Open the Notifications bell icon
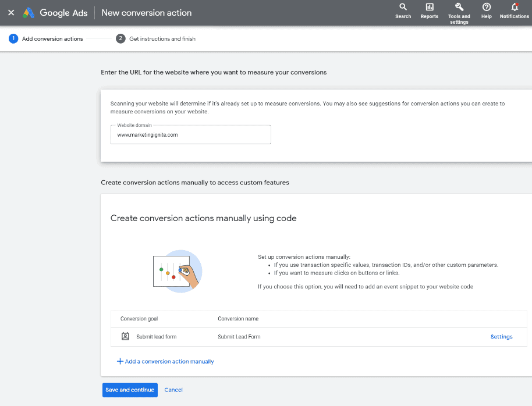This screenshot has width=532, height=406. point(514,7)
